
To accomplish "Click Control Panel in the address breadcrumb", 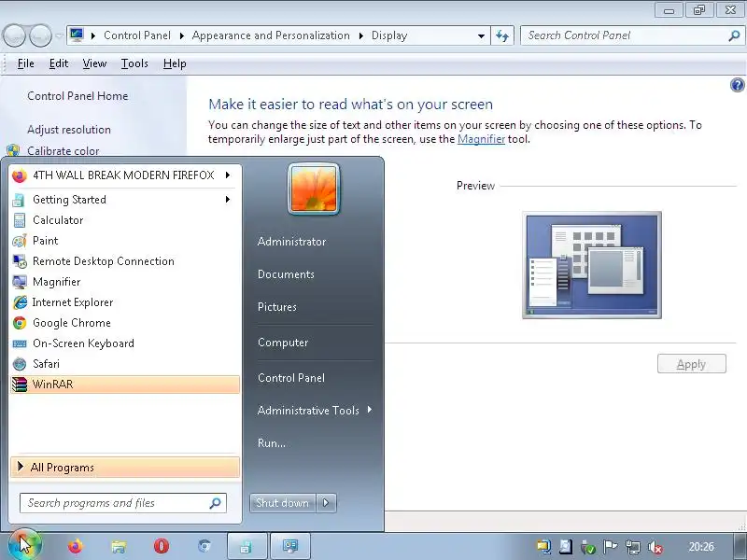I will [x=137, y=35].
